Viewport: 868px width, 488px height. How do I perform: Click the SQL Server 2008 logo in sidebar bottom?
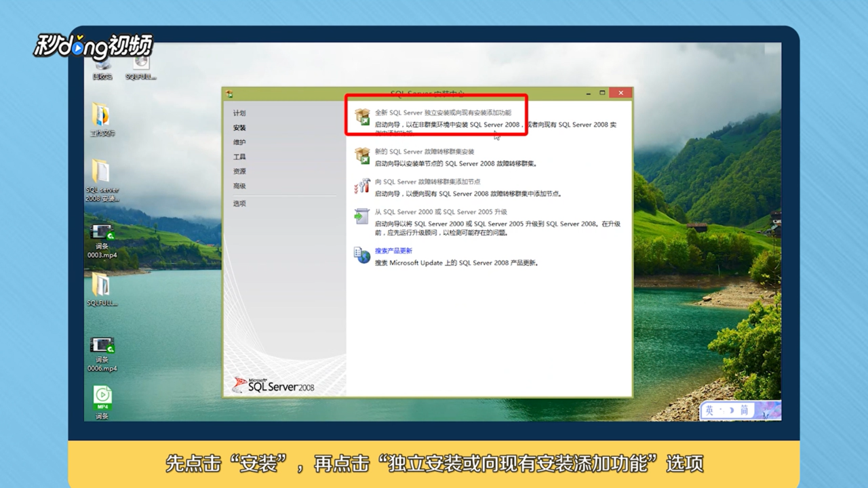coord(273,384)
